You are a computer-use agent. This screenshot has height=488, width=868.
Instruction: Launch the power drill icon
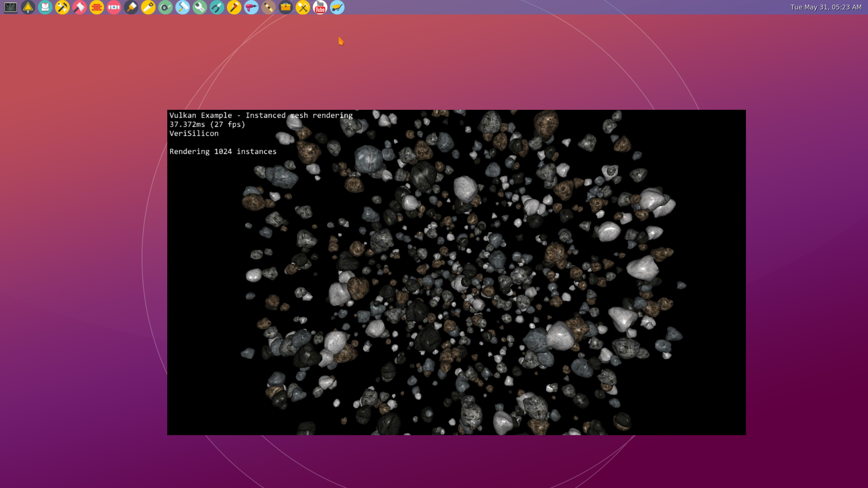[x=251, y=7]
